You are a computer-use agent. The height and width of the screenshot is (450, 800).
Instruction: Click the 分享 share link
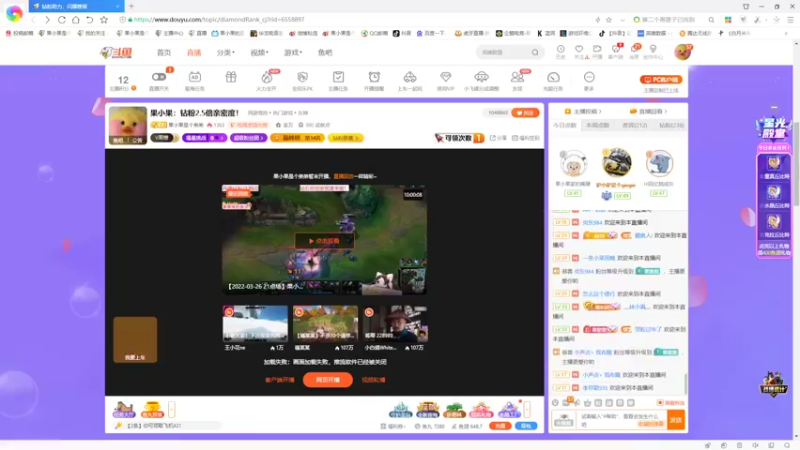[x=498, y=138]
